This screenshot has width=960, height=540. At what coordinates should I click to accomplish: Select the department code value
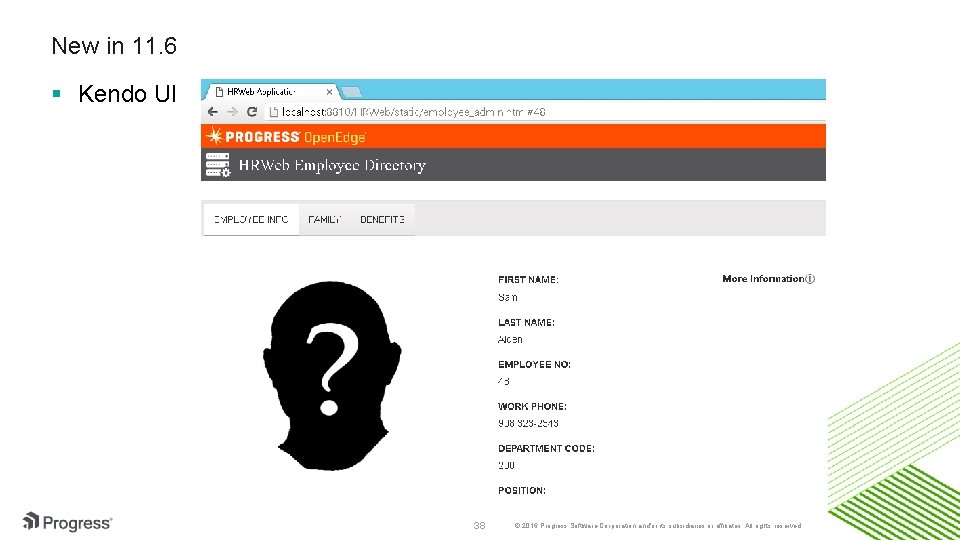tap(506, 465)
